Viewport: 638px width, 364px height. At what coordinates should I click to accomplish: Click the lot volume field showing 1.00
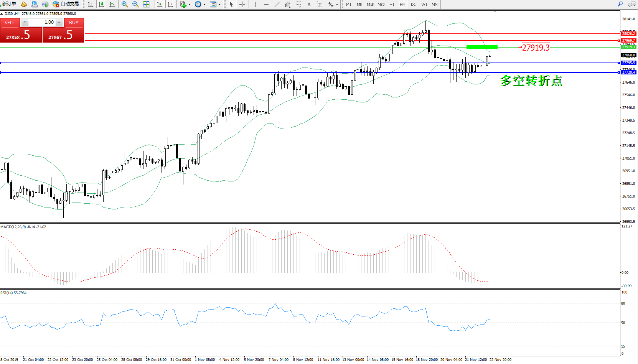point(42,22)
